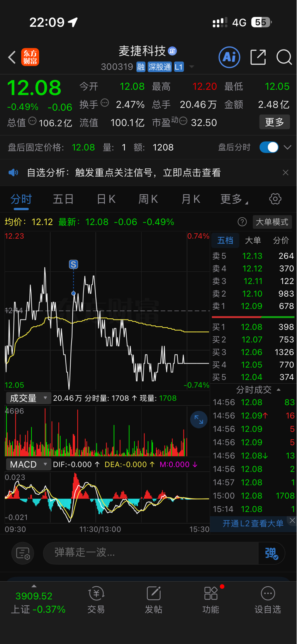Expand the 更多 chart period menu

[234, 199]
